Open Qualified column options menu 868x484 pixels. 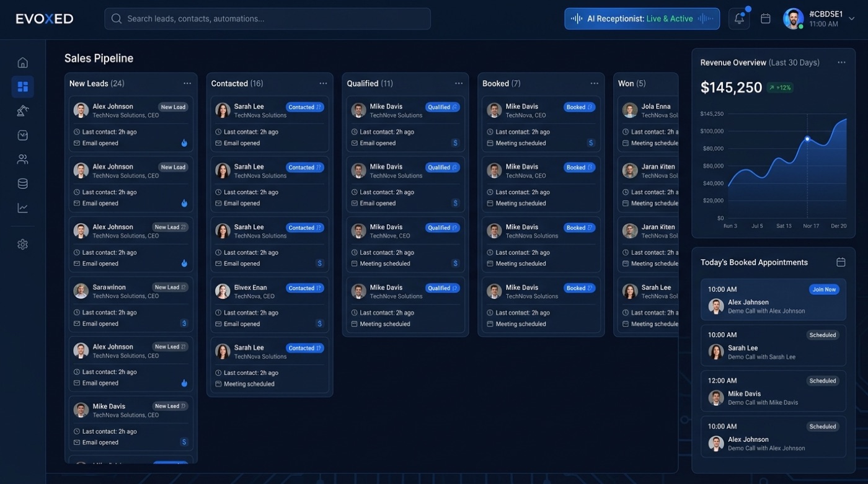coord(459,84)
